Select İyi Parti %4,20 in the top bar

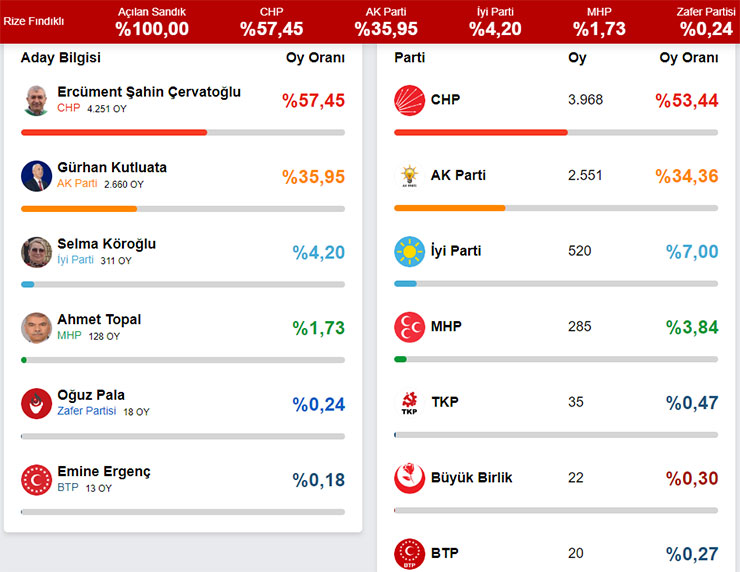coord(495,21)
